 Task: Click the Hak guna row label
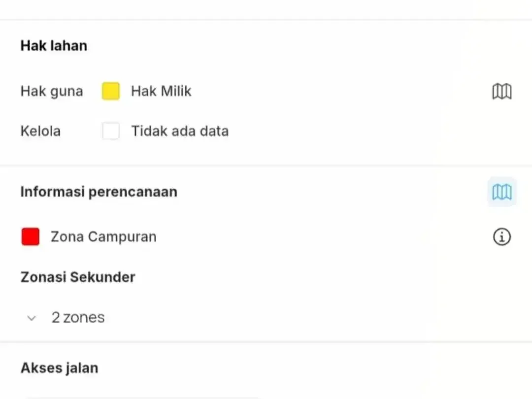(52, 91)
